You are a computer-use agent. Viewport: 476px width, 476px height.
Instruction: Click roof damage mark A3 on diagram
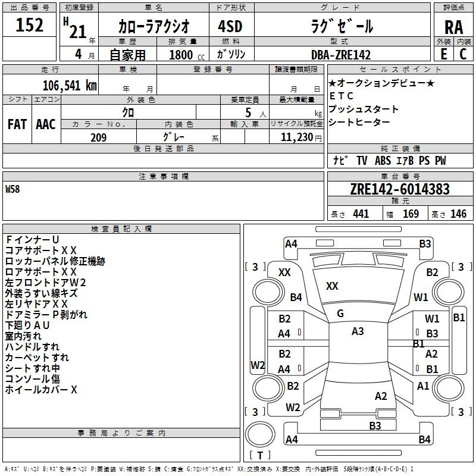coord(358,331)
